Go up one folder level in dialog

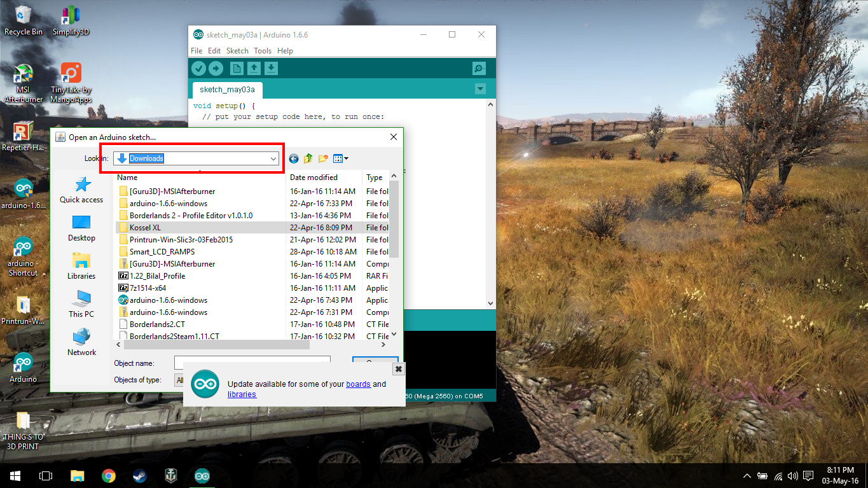point(308,158)
